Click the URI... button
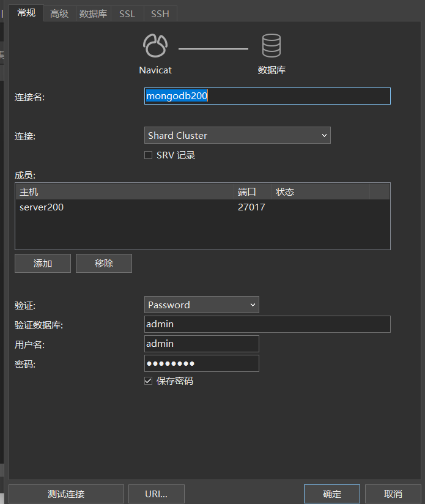Screen dimensions: 425x504 157,494
